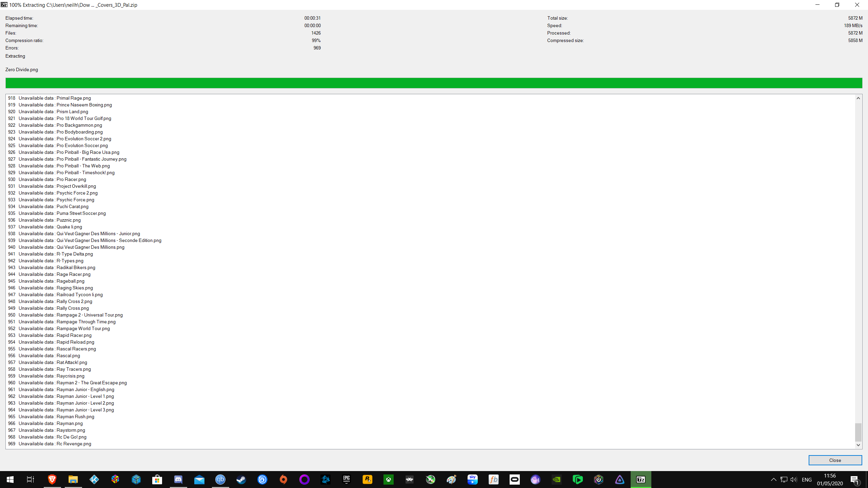Switch ENG input language indicator
The height and width of the screenshot is (488, 868).
807,480
